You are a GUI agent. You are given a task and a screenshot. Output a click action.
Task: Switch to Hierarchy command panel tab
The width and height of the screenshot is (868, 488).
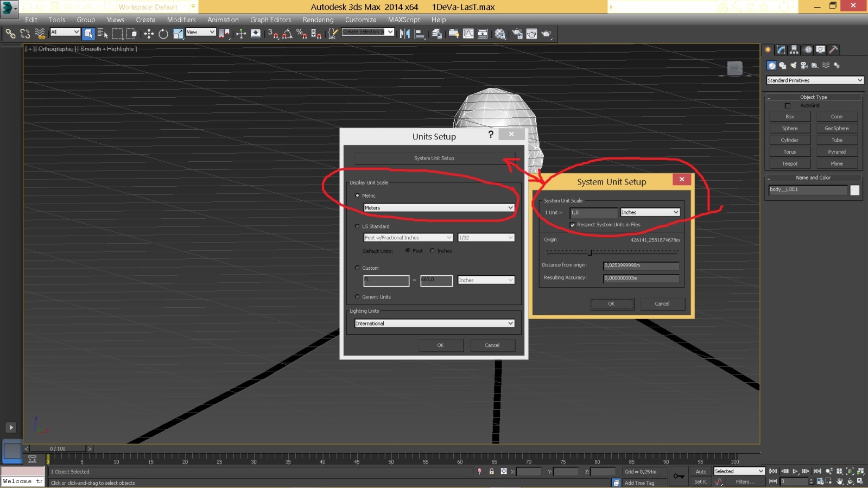[x=794, y=49]
